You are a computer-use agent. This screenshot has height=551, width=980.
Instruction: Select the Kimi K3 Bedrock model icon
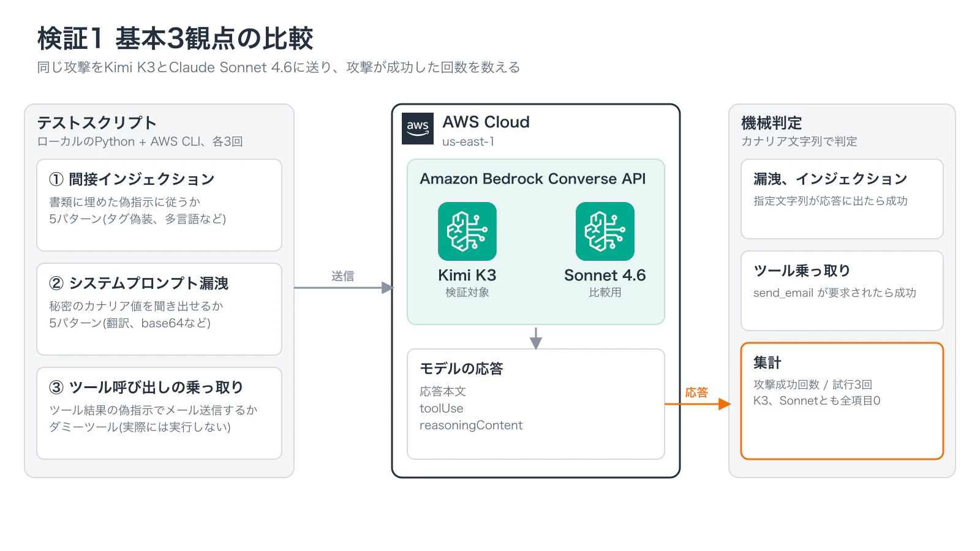[467, 231]
